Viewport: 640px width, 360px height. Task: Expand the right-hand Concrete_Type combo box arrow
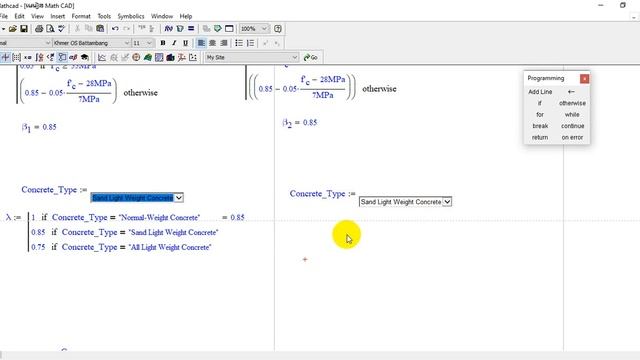click(447, 202)
